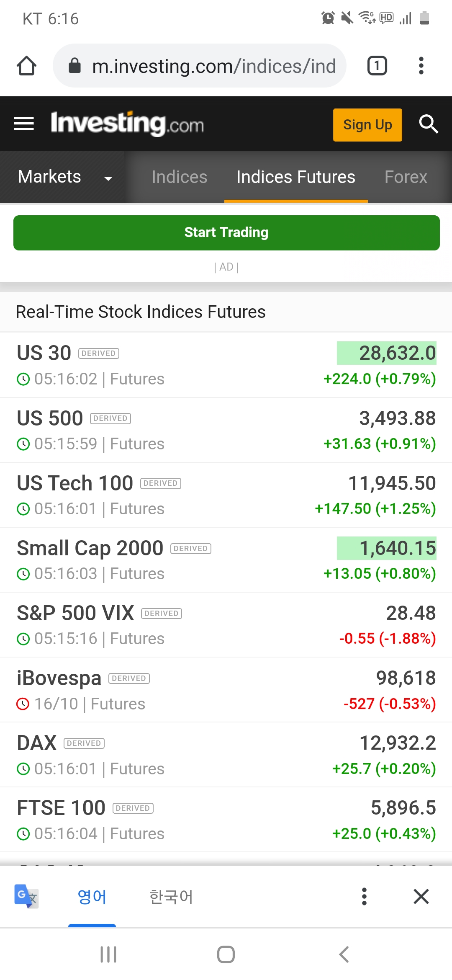The image size is (452, 980).
Task: Select the Indices Futures tab
Action: pyautogui.click(x=295, y=177)
